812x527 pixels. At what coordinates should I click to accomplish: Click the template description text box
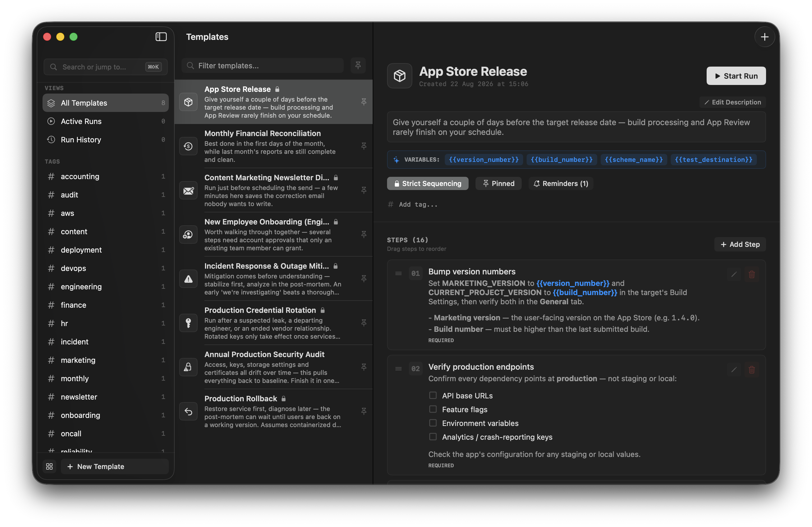coord(576,127)
